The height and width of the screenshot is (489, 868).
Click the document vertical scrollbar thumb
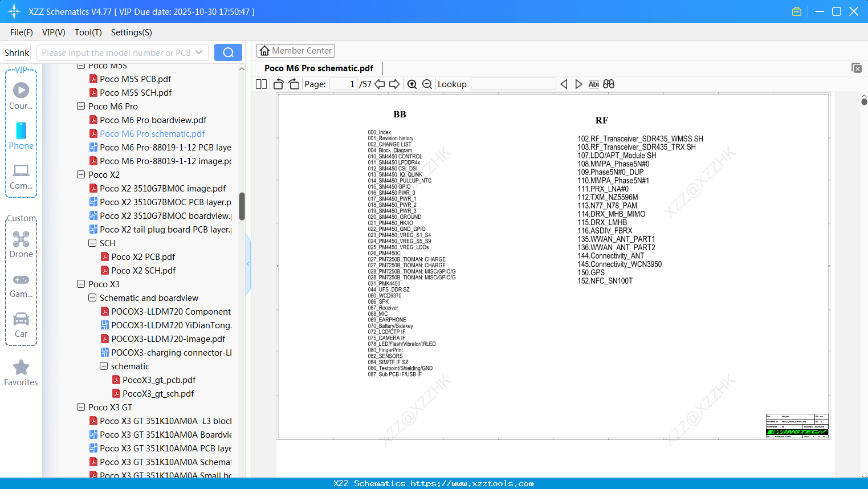coord(864,101)
